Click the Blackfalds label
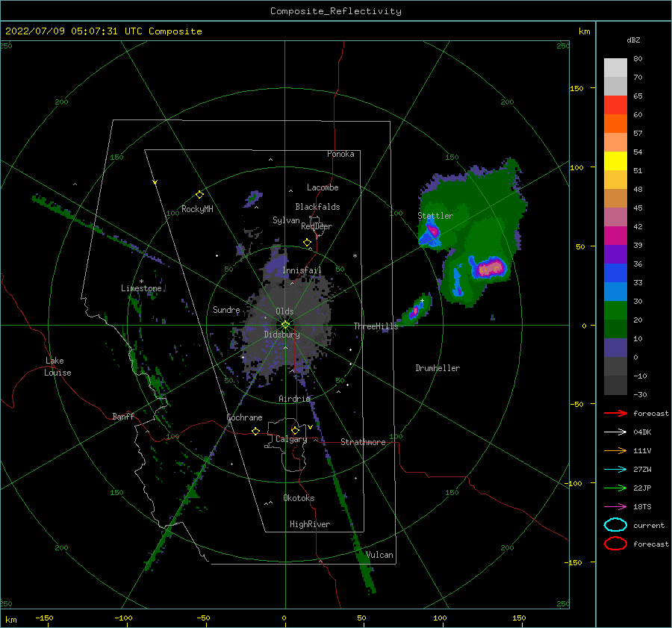Image resolution: width=672 pixels, height=628 pixels. point(317,207)
